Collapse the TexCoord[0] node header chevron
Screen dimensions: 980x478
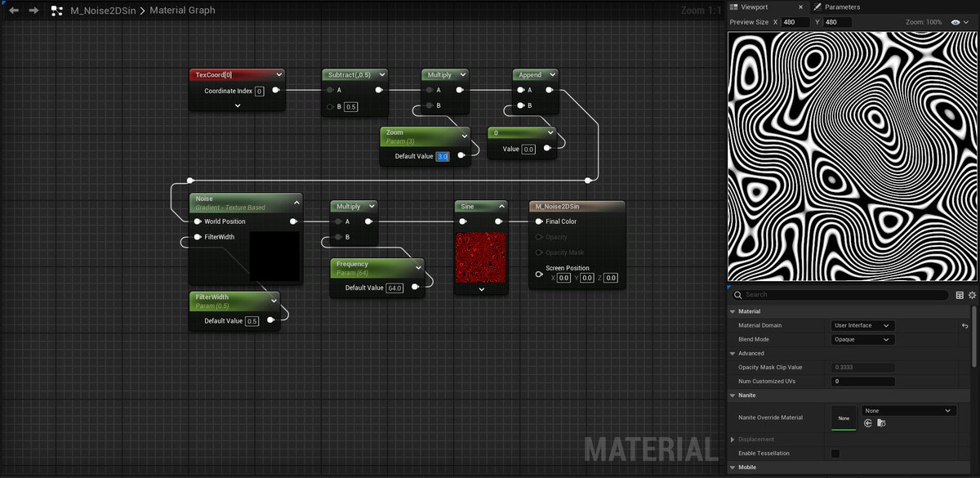pos(278,74)
